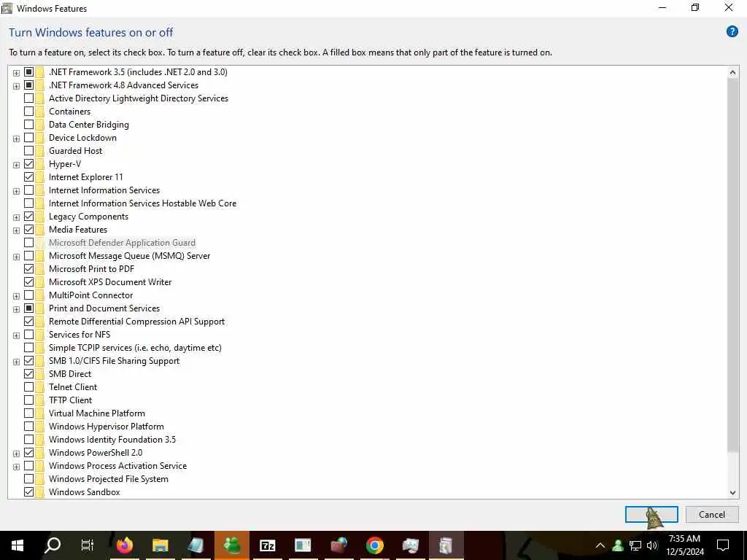Expand the Media Features node

click(x=16, y=230)
